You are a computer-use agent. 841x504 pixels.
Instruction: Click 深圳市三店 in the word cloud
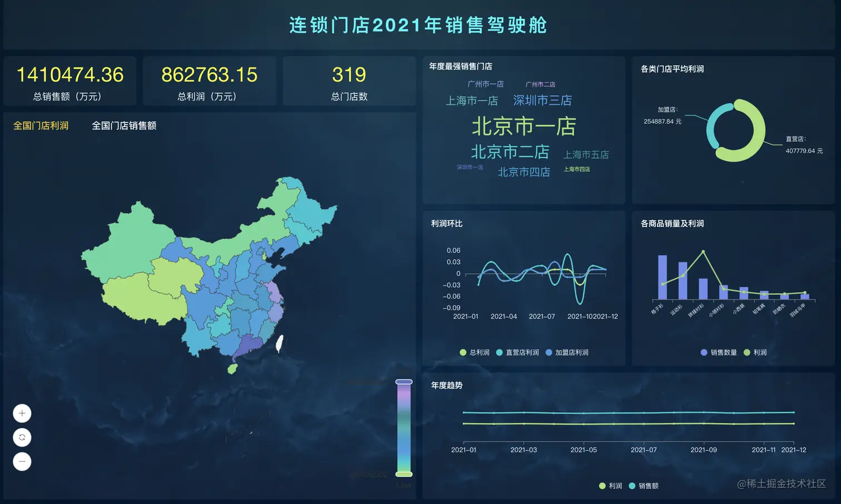542,100
